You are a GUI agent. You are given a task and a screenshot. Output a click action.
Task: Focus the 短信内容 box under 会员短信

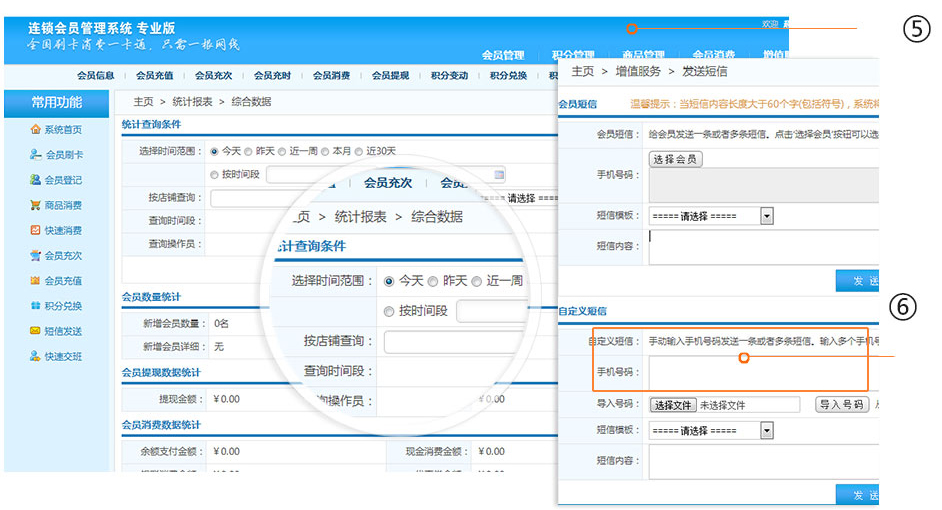tap(764, 247)
